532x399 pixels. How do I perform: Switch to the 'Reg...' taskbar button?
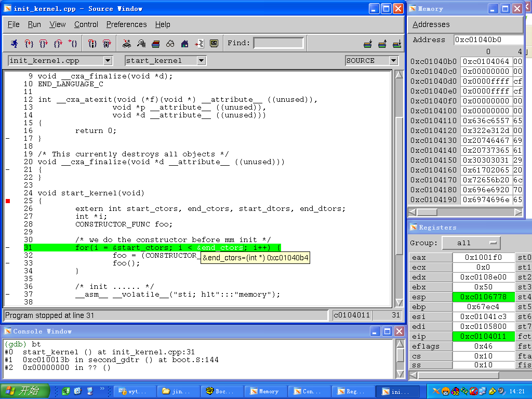353,391
